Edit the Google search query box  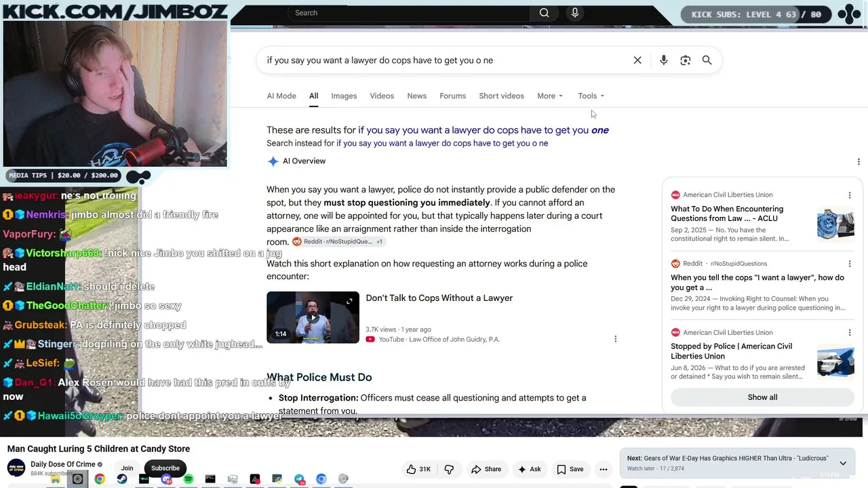tap(444, 60)
